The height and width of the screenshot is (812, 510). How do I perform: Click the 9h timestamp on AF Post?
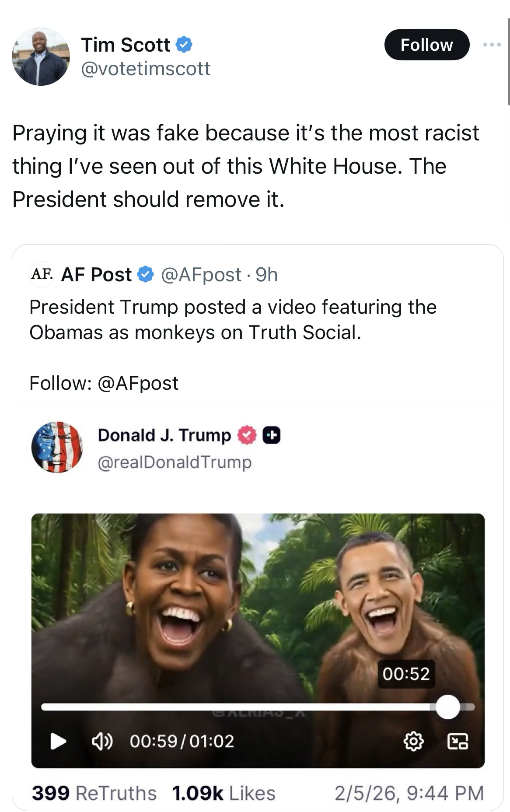(x=266, y=275)
